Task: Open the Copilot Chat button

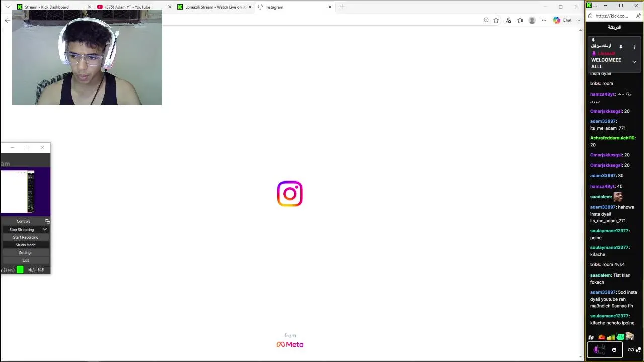Action: pyautogui.click(x=562, y=20)
